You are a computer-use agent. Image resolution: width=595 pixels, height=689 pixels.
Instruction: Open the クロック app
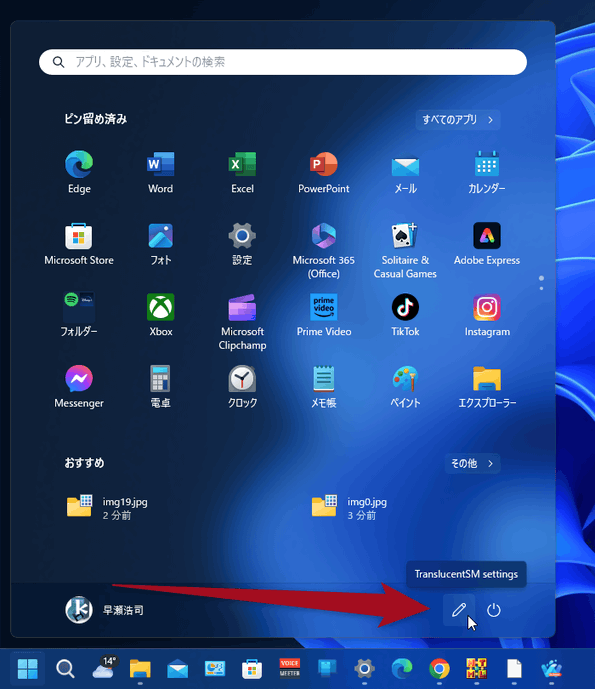[242, 387]
